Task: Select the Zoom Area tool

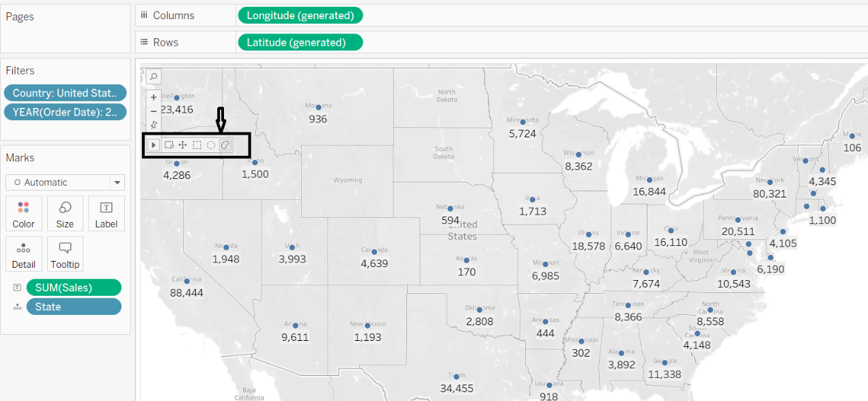Action: pyautogui.click(x=168, y=145)
